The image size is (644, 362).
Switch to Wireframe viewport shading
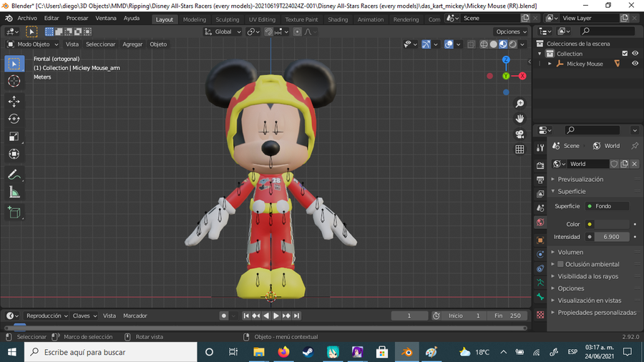click(484, 44)
